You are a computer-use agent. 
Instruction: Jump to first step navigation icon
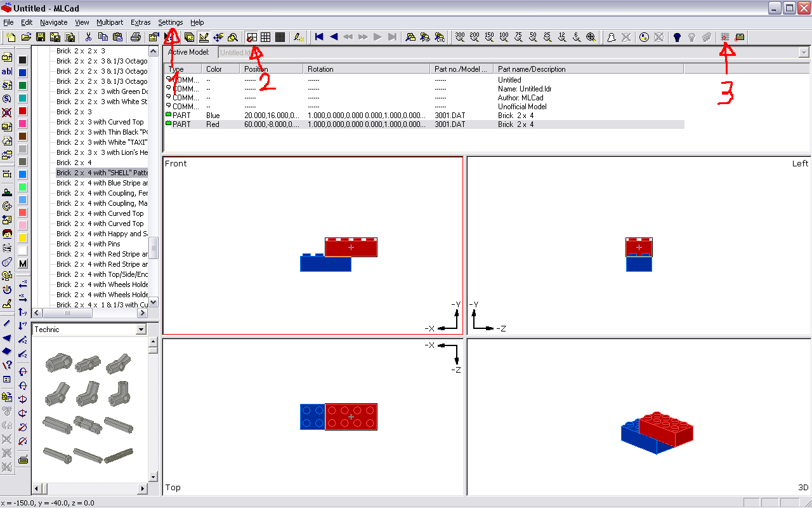coord(319,37)
